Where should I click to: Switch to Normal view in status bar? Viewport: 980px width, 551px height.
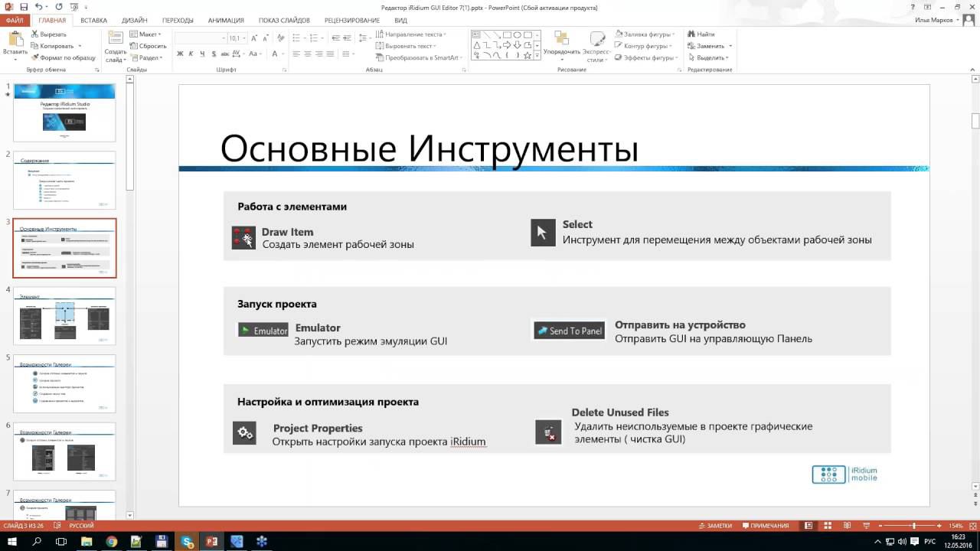[808, 526]
